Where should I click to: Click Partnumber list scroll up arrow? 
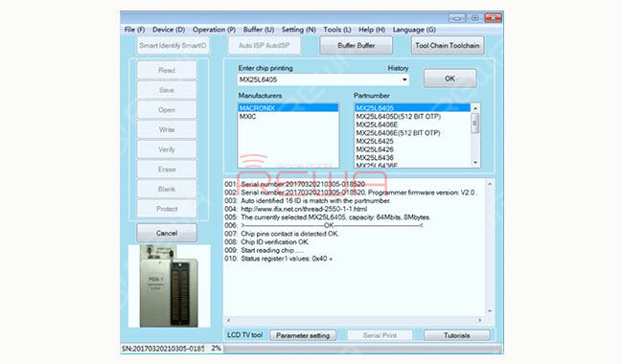pos(475,108)
